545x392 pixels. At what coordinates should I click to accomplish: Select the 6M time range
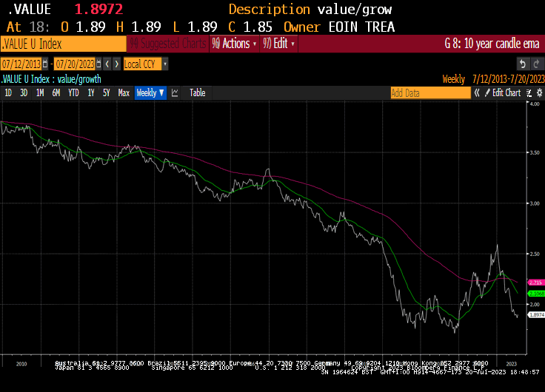(56, 92)
